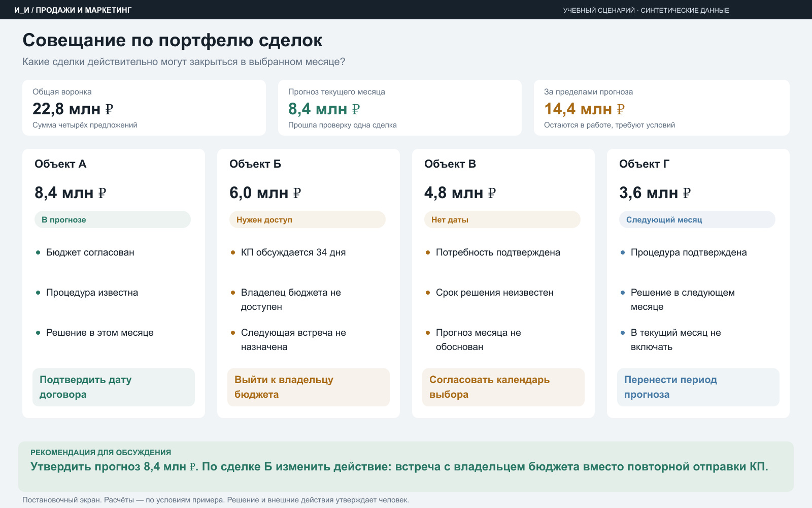Select the amount '3,6 млн ₽'

[655, 193]
